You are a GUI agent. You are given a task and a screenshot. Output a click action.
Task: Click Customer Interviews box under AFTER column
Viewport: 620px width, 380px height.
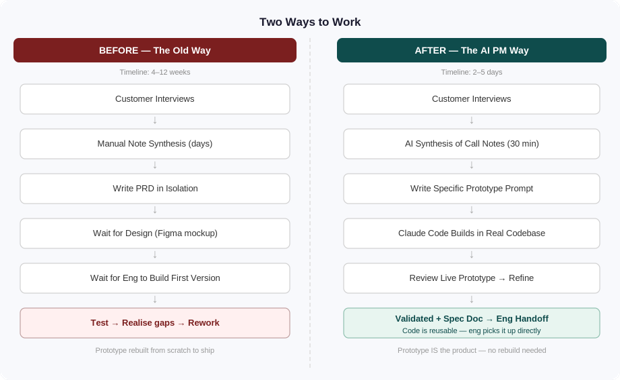coord(471,99)
